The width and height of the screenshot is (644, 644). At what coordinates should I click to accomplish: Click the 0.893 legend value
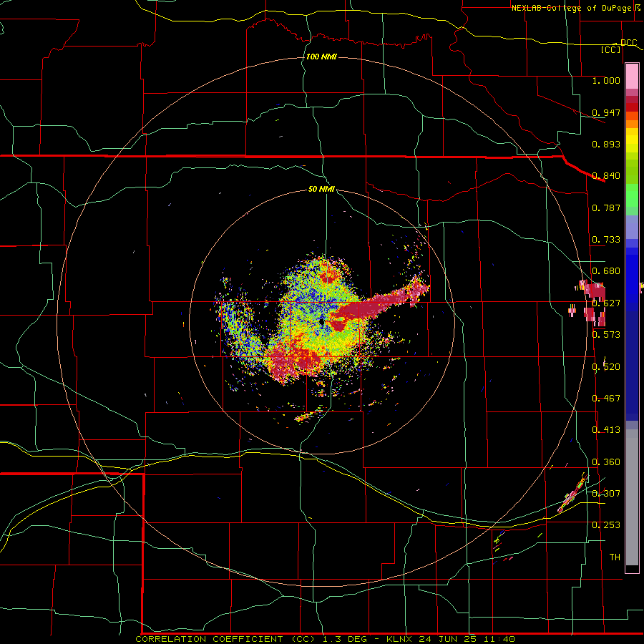606,144
